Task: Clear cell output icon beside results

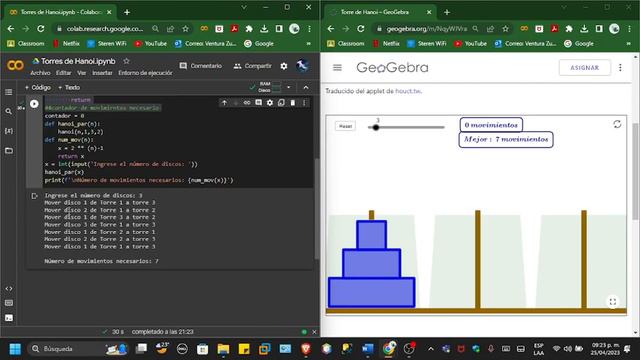Action: click(34, 196)
